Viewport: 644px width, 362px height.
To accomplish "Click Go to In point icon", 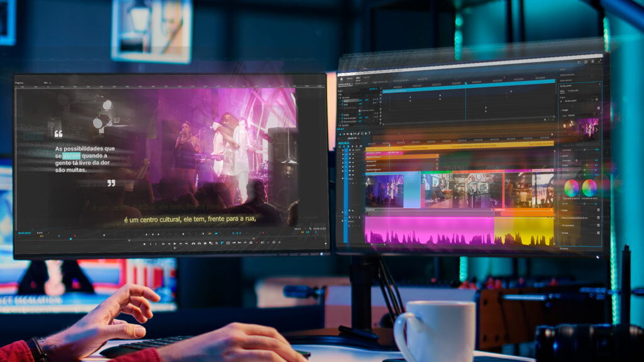I will point(163,244).
